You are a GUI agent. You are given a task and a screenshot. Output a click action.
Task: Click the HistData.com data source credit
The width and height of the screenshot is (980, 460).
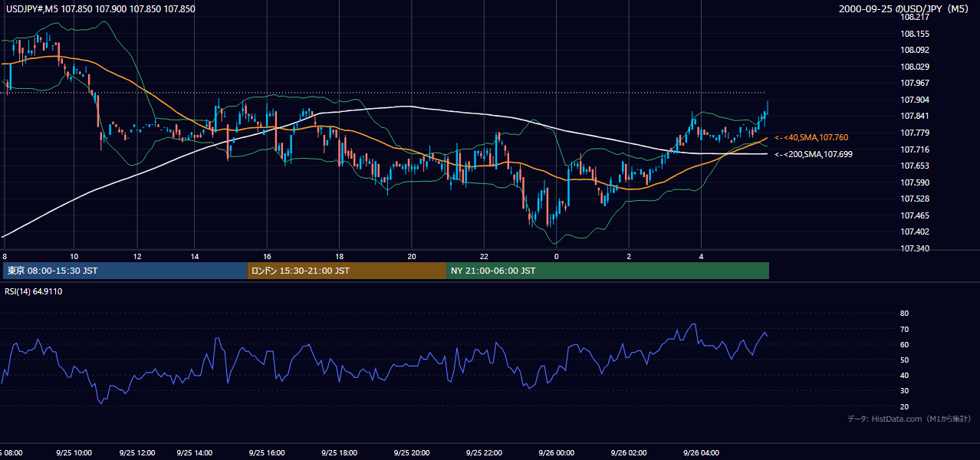tap(909, 419)
